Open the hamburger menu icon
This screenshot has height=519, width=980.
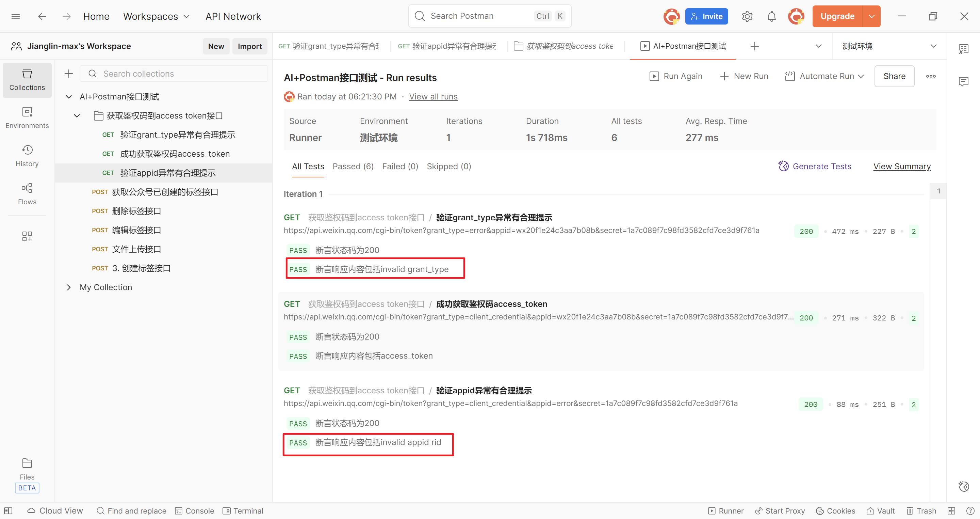(x=16, y=16)
